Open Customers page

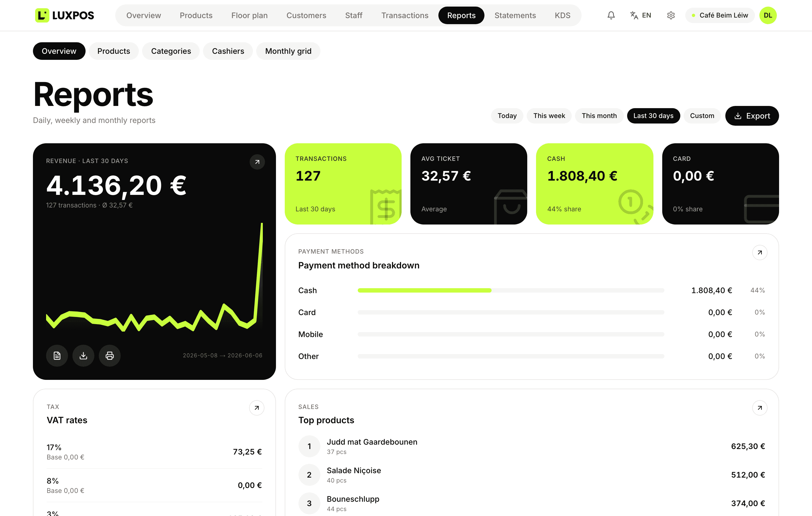click(x=306, y=15)
